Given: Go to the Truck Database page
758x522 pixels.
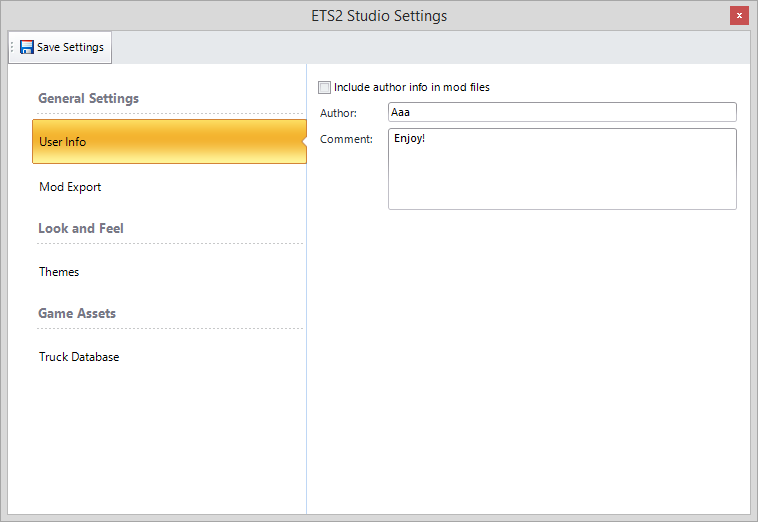Looking at the screenshot, I should pos(79,357).
